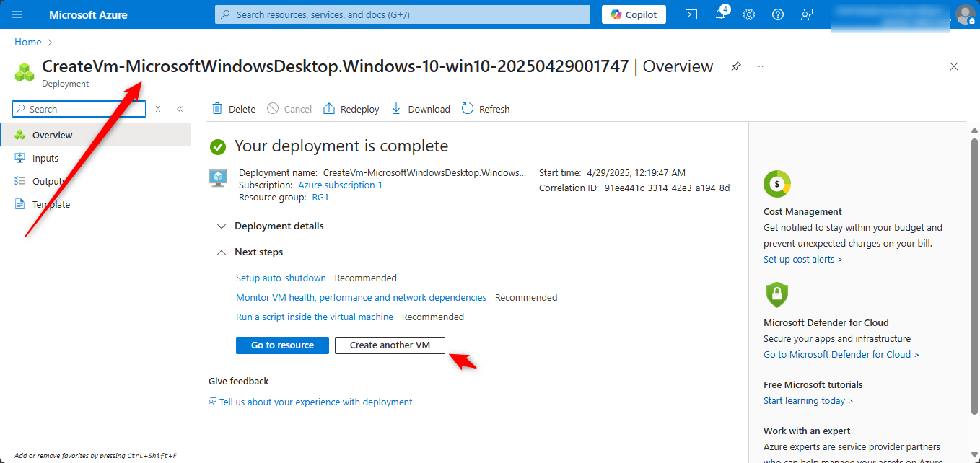This screenshot has height=463, width=980.
Task: Click the Setup auto-shutdown link
Action: tap(281, 278)
